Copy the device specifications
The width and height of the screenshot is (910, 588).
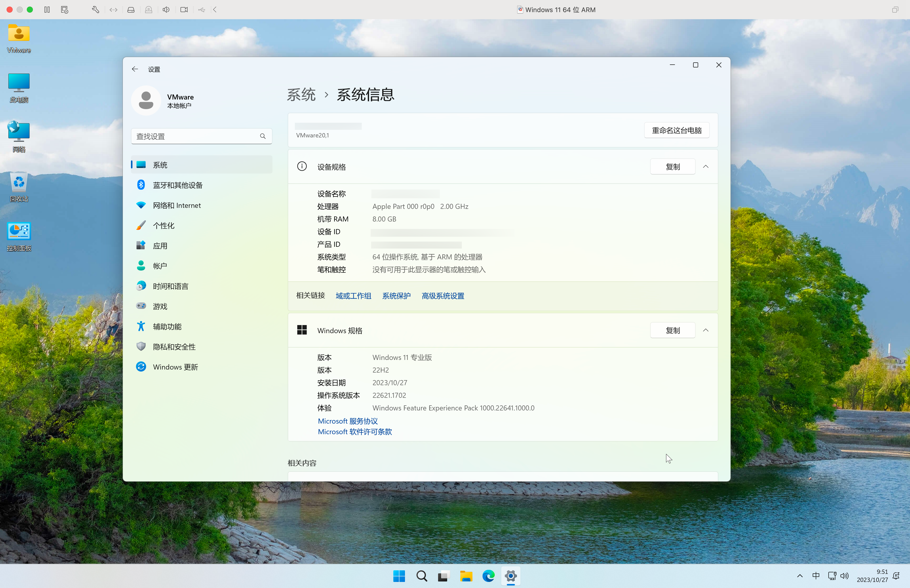point(672,166)
